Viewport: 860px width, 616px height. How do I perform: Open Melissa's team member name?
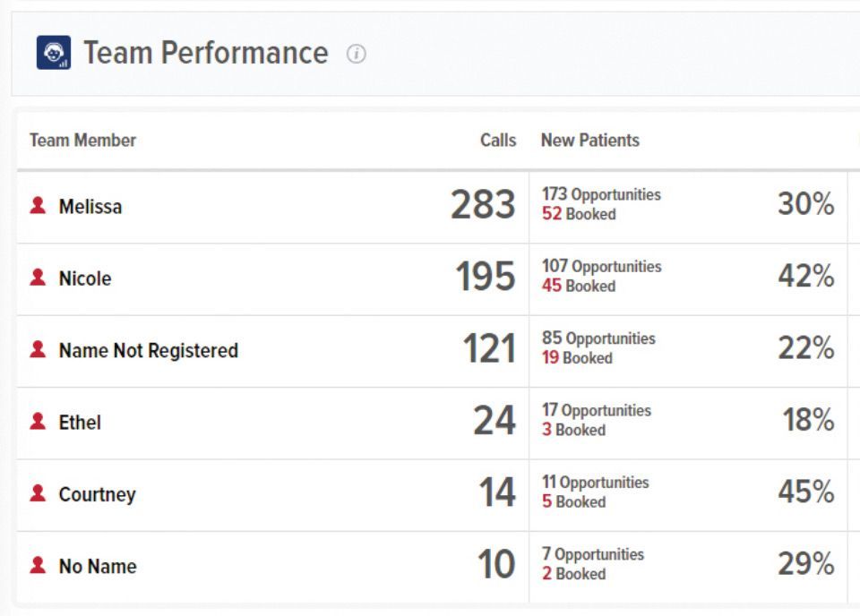90,207
